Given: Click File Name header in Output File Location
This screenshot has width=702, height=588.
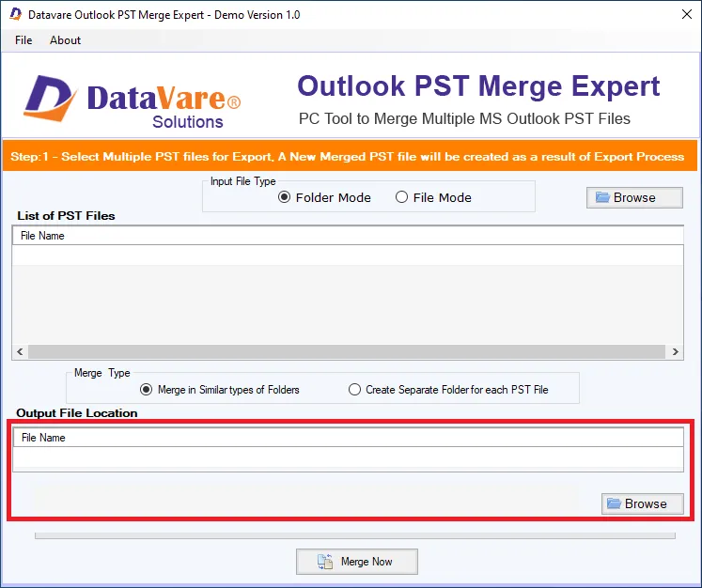Looking at the screenshot, I should click(x=348, y=438).
